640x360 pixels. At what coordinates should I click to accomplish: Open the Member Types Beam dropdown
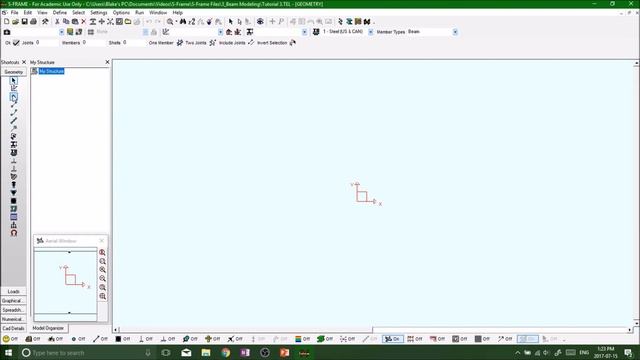455,32
